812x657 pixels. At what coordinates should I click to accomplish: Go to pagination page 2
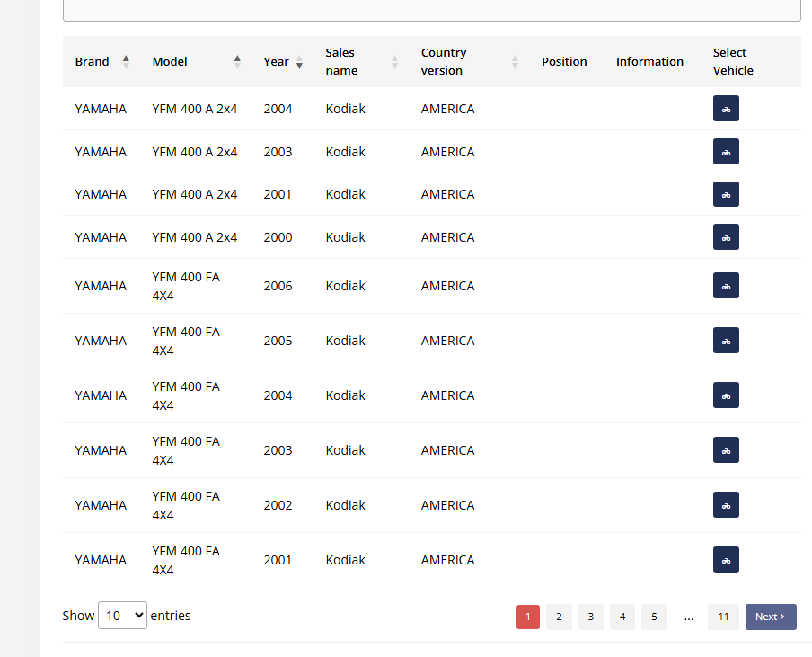tap(559, 617)
